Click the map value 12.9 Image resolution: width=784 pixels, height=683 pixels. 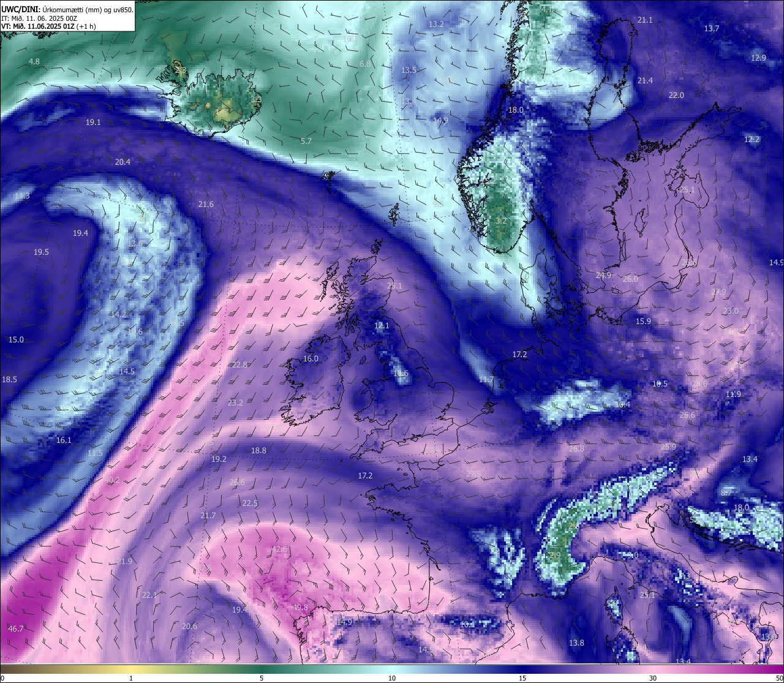(758, 58)
